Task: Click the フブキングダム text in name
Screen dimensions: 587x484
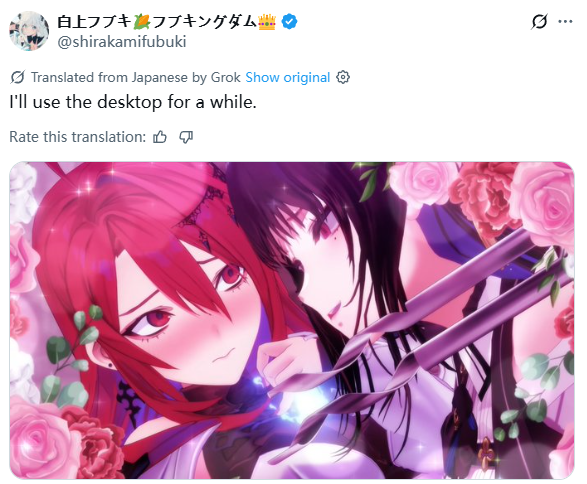Action: [x=204, y=22]
